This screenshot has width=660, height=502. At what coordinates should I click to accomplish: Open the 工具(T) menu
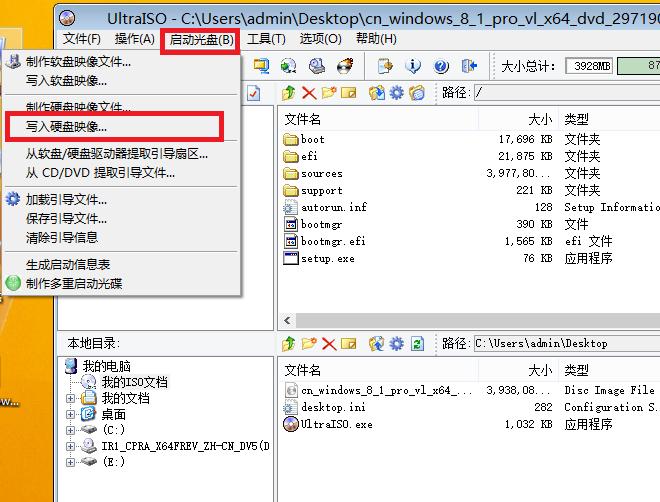pyautogui.click(x=266, y=39)
